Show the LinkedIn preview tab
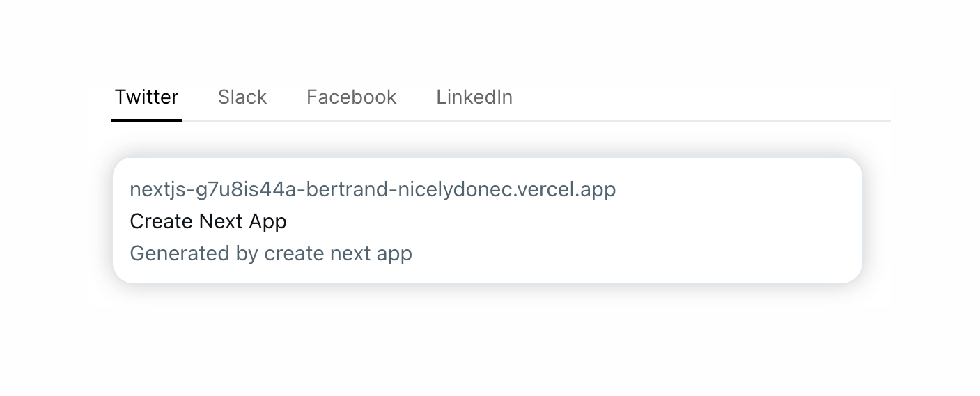The height and width of the screenshot is (396, 980). click(x=474, y=97)
